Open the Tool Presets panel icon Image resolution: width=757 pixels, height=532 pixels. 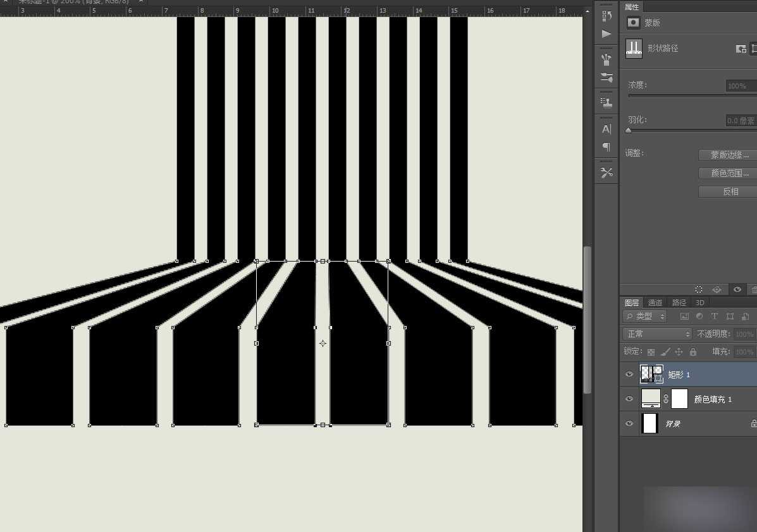(x=606, y=172)
